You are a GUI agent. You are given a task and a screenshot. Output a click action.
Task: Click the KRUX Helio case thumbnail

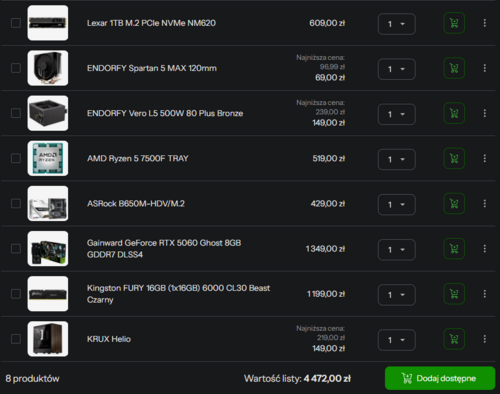48,339
